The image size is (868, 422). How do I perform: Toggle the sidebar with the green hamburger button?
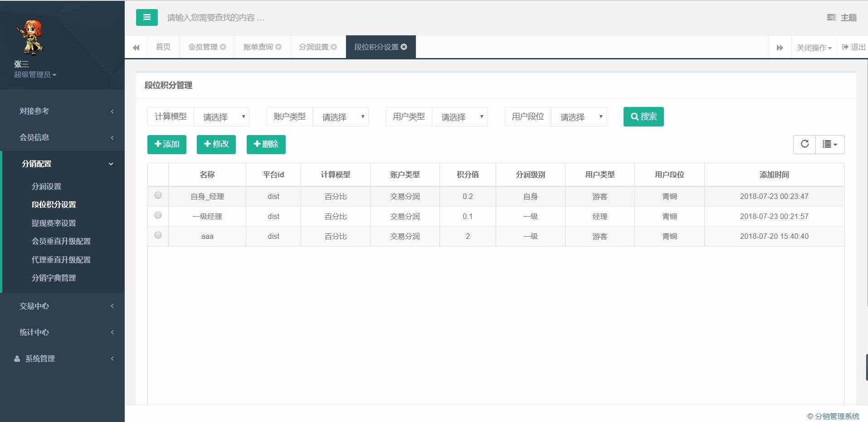tap(146, 17)
